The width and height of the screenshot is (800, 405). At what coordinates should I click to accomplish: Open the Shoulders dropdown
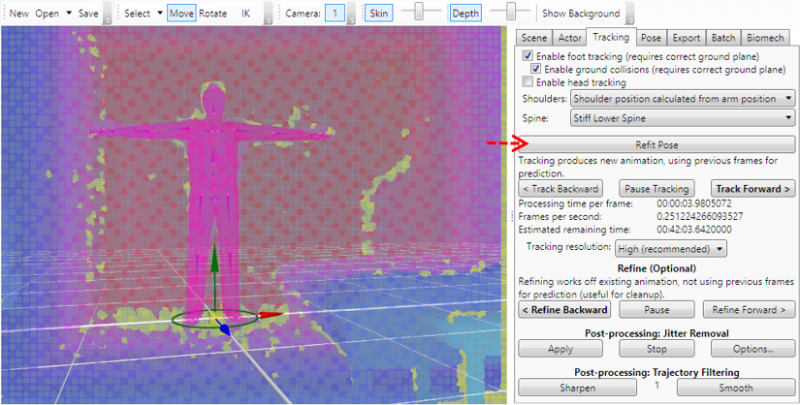click(x=683, y=98)
